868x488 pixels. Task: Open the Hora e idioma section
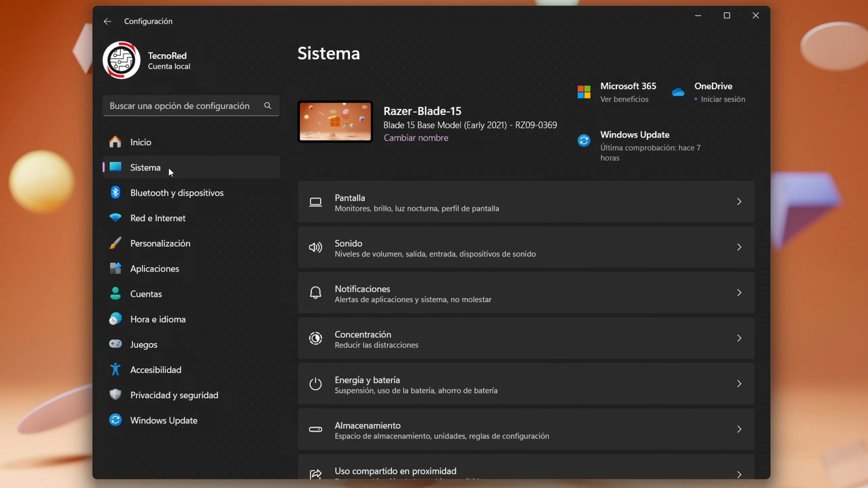click(158, 319)
